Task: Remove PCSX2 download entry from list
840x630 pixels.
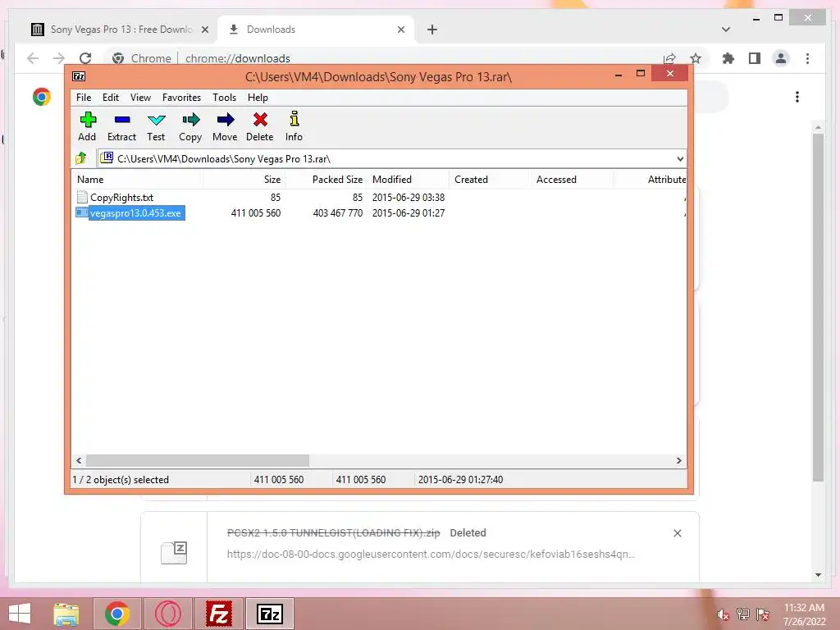Action: point(677,533)
